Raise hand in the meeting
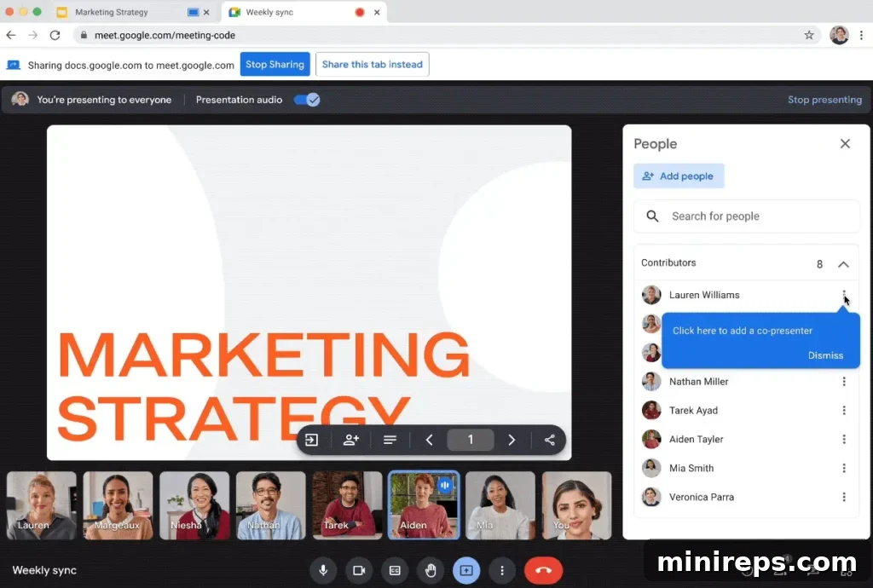Viewport: 873px width, 588px height. coord(431,570)
